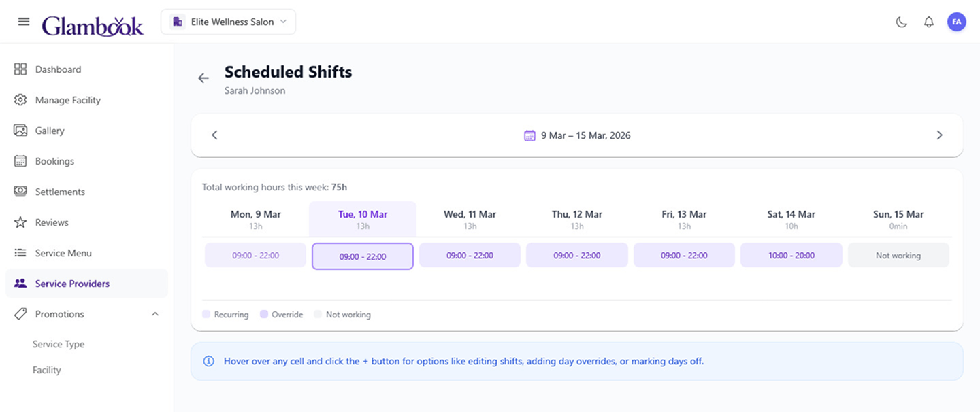The height and width of the screenshot is (412, 980).
Task: Go to previous week
Action: [x=214, y=135]
